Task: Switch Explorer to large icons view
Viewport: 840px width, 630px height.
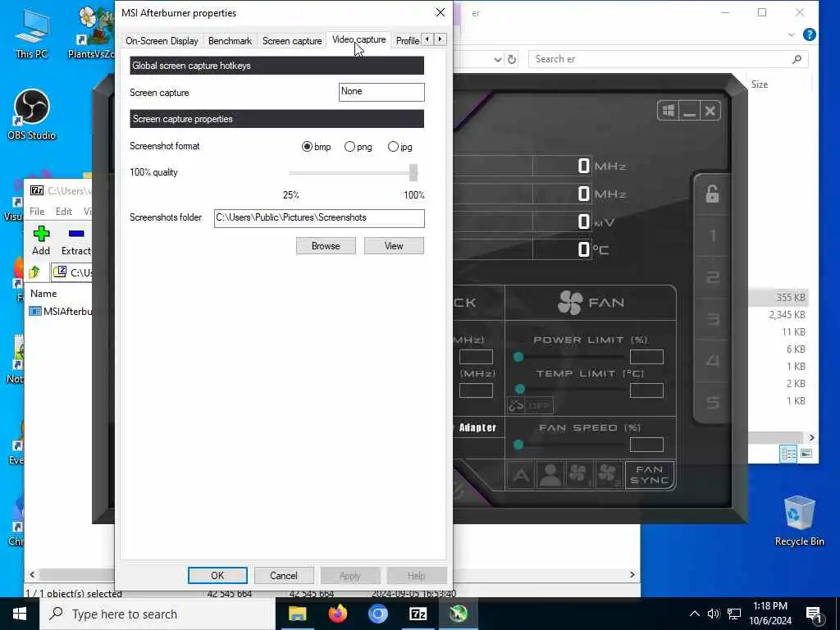Action: pyautogui.click(x=806, y=454)
